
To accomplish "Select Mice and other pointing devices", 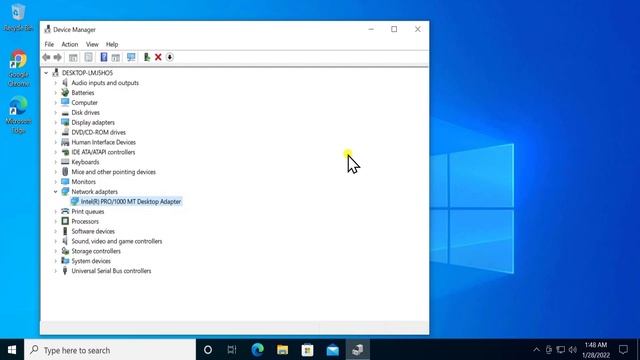I will tap(113, 172).
